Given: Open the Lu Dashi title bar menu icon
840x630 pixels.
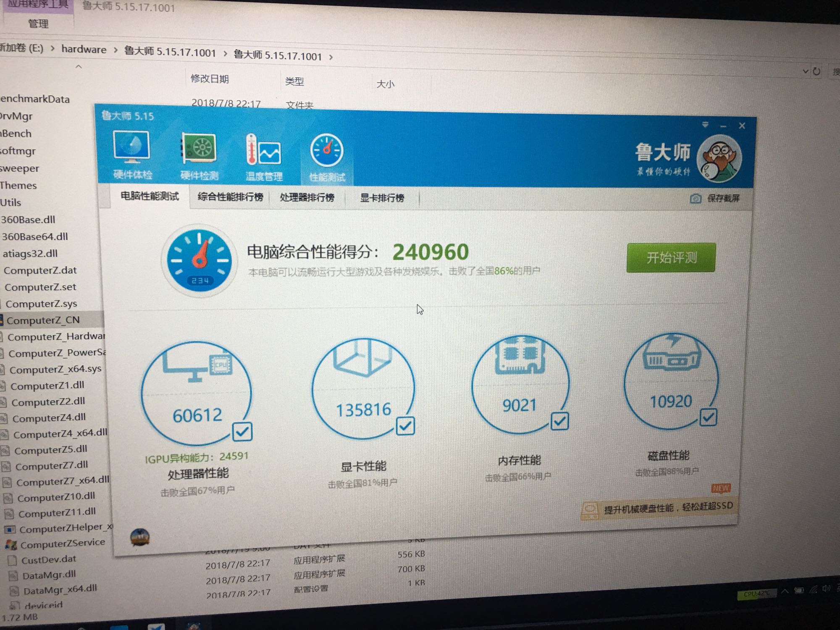Looking at the screenshot, I should click(x=705, y=125).
